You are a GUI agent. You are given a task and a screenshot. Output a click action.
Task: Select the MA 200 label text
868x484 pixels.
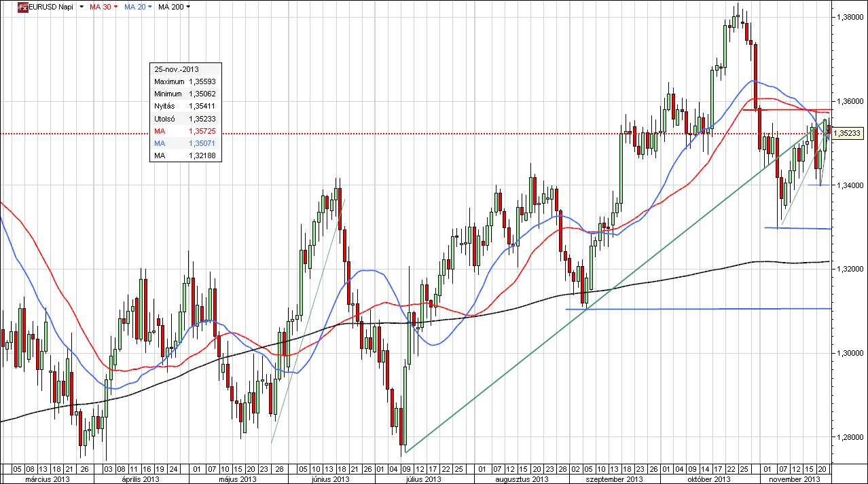tap(170, 7)
